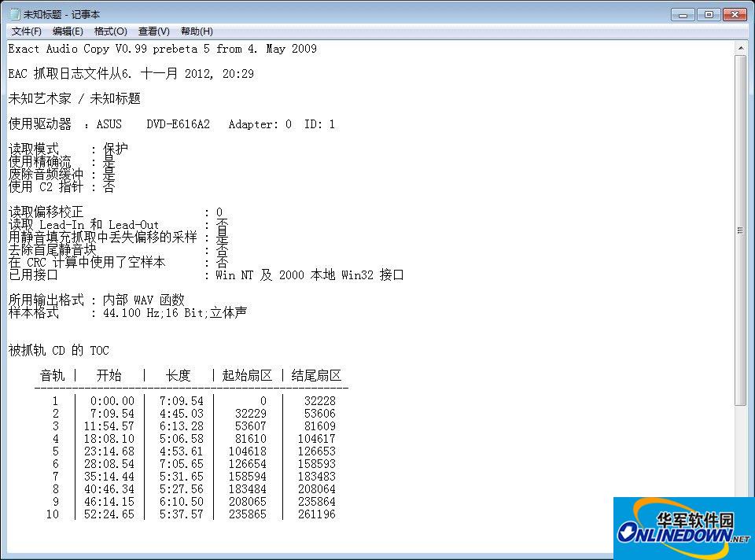755x560 pixels.
Task: Click the '音轨' column header
Action: click(52, 375)
